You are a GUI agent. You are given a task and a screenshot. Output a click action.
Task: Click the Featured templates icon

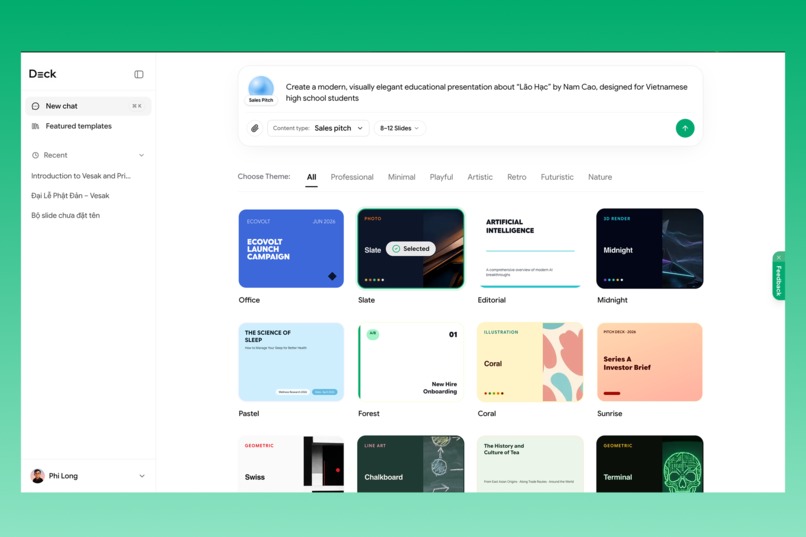[35, 126]
